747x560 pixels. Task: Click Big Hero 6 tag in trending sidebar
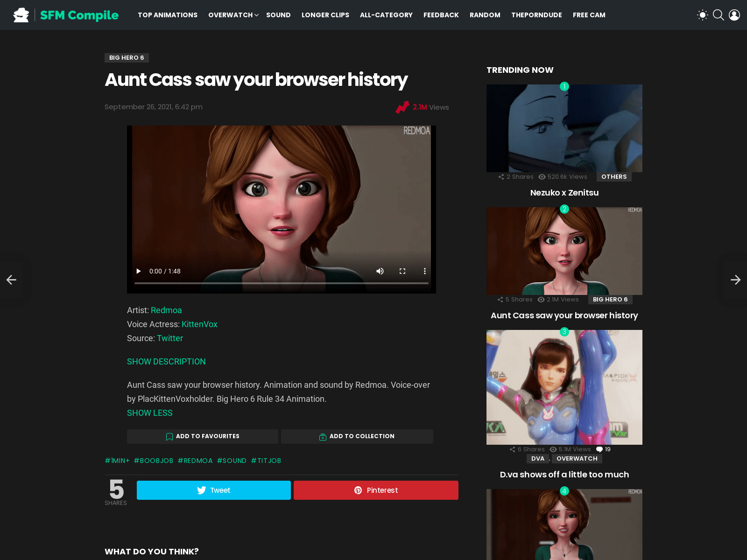click(x=610, y=300)
